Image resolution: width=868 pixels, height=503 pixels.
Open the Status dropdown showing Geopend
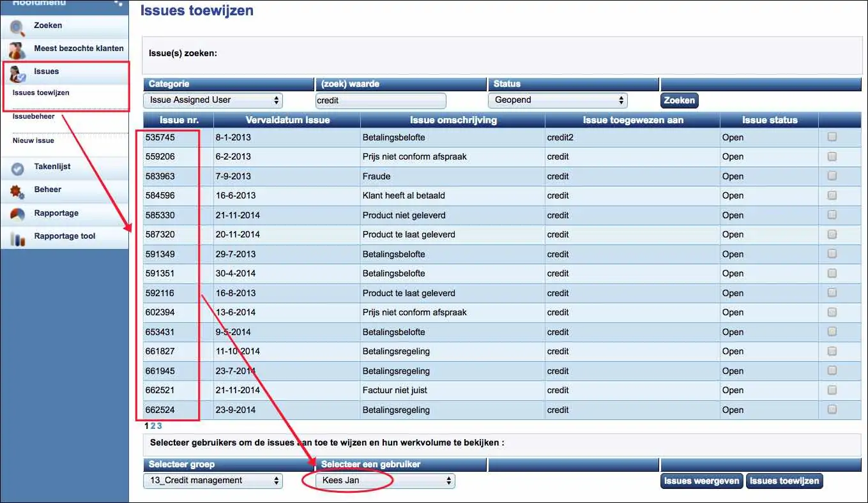[x=558, y=100]
